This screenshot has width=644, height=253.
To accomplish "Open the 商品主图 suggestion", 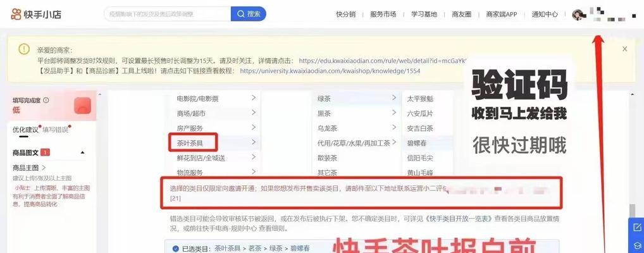I will (x=29, y=168).
